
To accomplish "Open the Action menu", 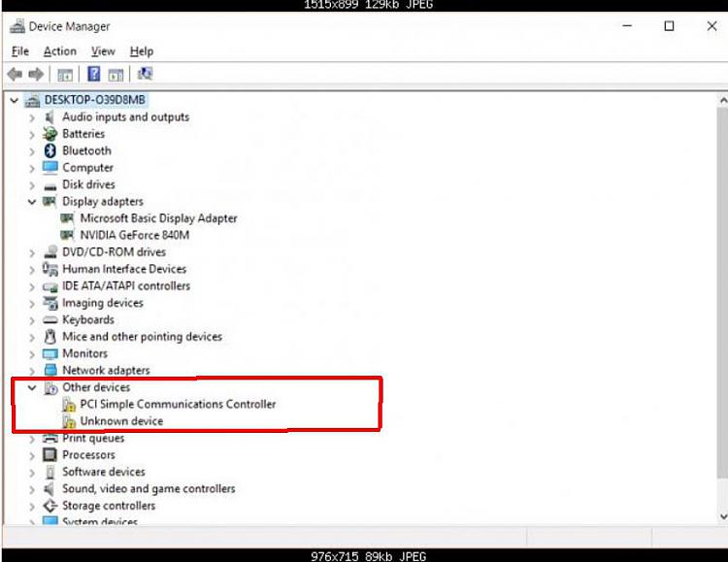I will point(60,51).
